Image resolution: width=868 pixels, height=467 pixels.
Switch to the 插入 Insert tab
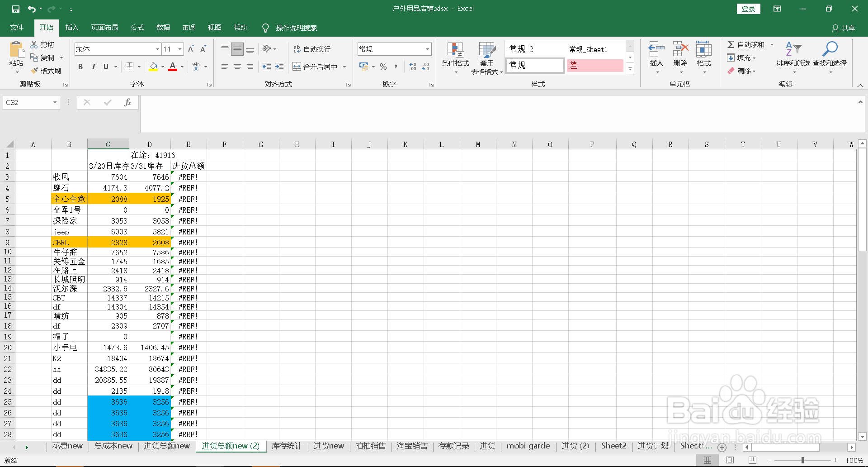pos(72,28)
